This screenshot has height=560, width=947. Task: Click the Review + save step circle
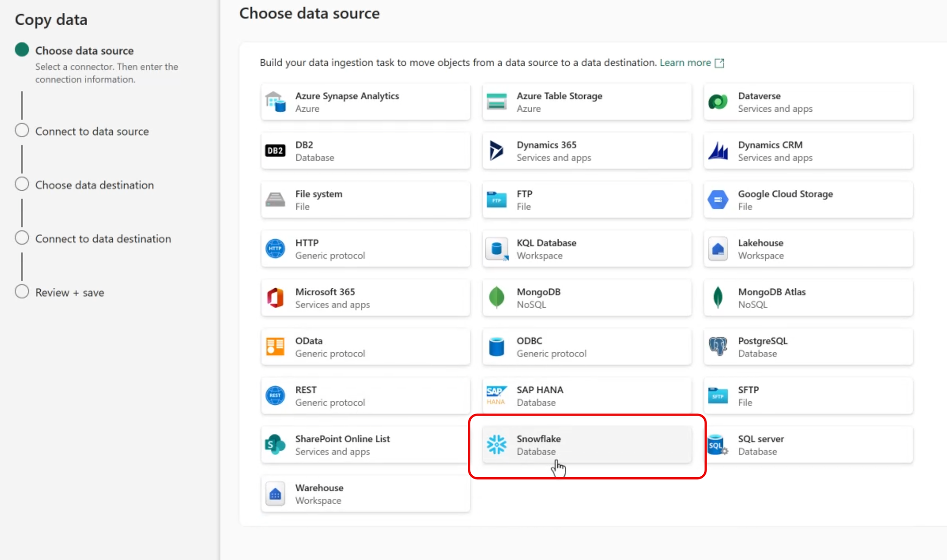pos(22,291)
